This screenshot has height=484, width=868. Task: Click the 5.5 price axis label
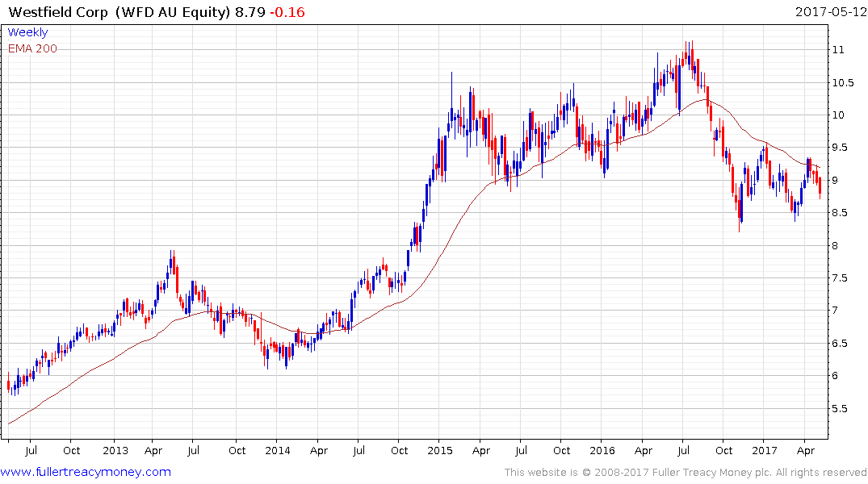(840, 409)
